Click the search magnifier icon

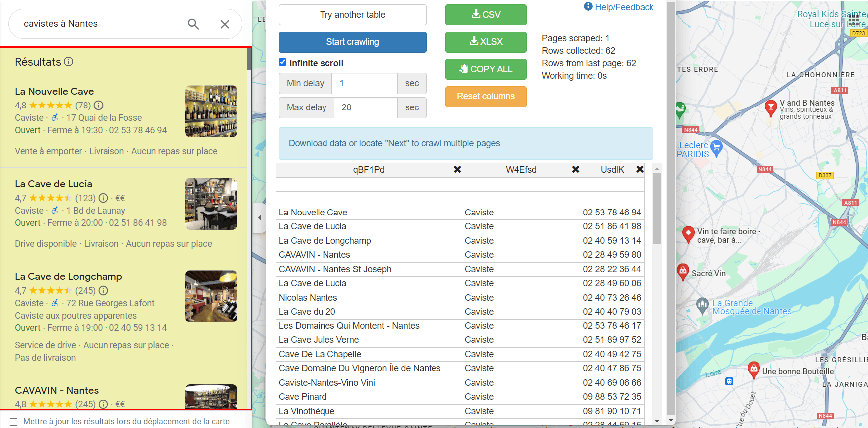coord(193,24)
